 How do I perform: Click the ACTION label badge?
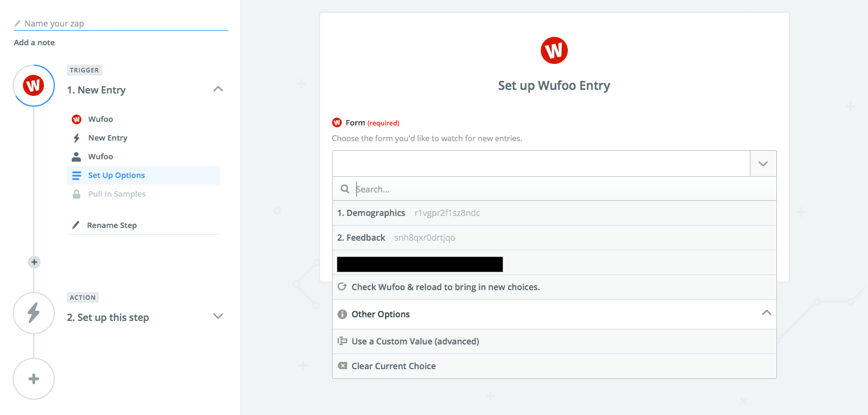(83, 297)
